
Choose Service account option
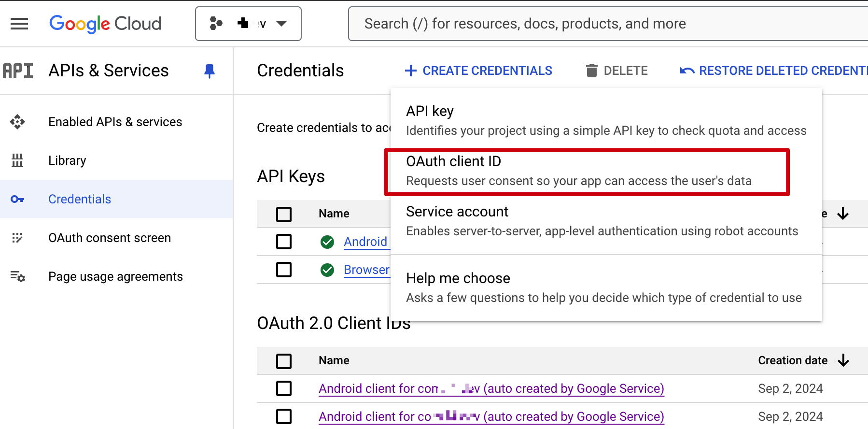606,221
